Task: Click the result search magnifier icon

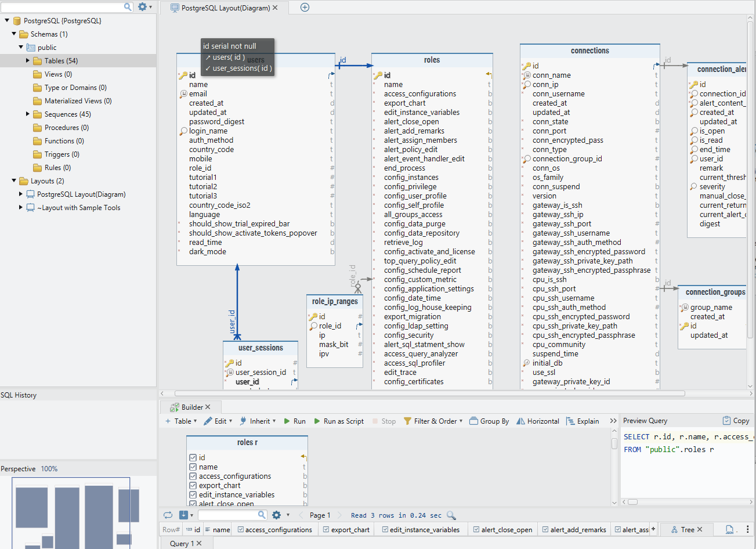Action: click(262, 515)
